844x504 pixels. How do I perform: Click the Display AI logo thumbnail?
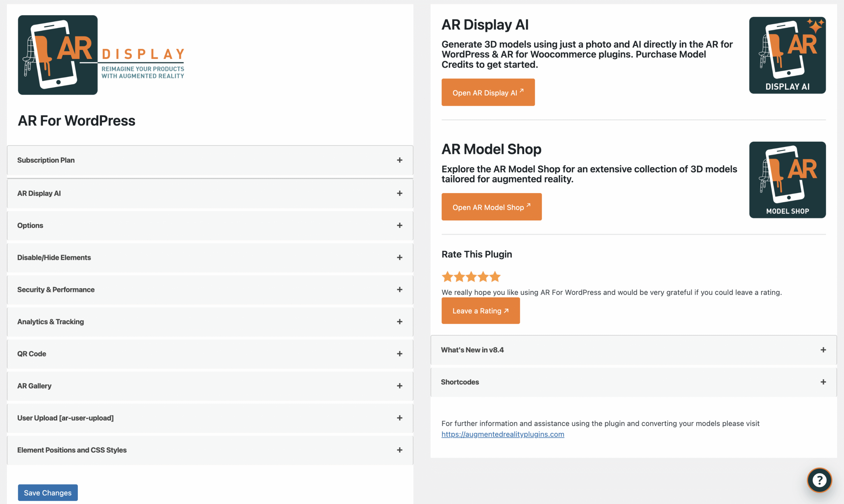click(x=787, y=55)
